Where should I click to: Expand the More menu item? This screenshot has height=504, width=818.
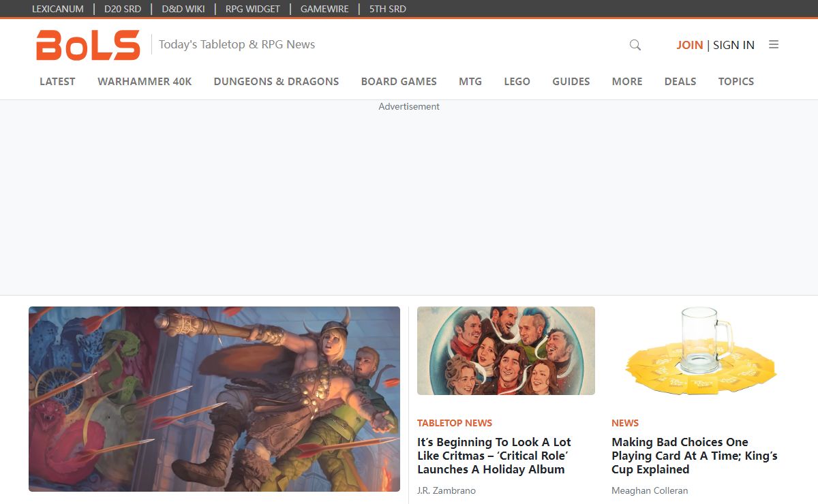pos(627,81)
